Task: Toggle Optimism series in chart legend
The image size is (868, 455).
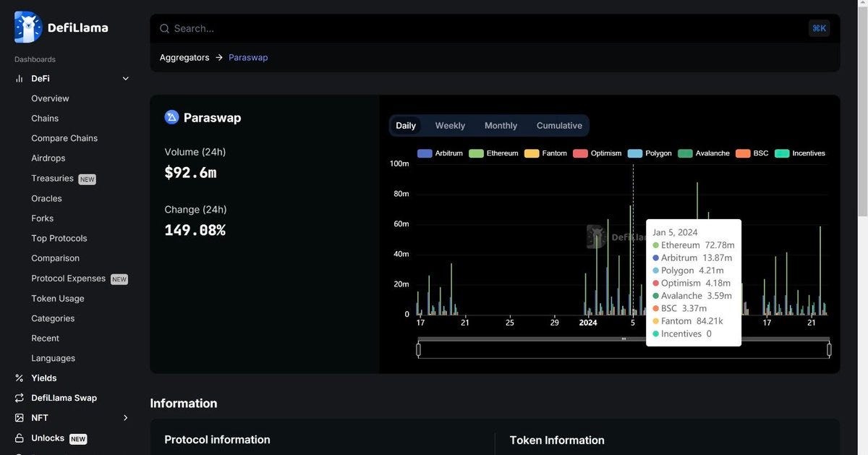Action: pos(597,153)
